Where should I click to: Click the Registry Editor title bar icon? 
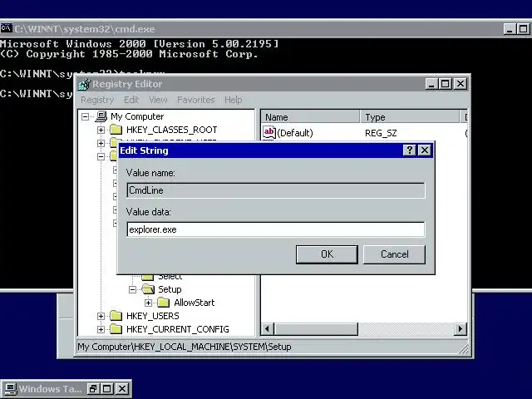pyautogui.click(x=84, y=84)
